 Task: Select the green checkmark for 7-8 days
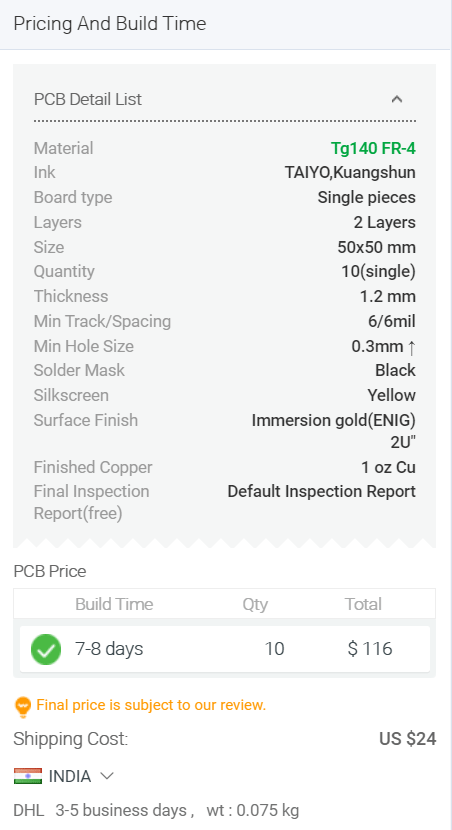tap(46, 649)
